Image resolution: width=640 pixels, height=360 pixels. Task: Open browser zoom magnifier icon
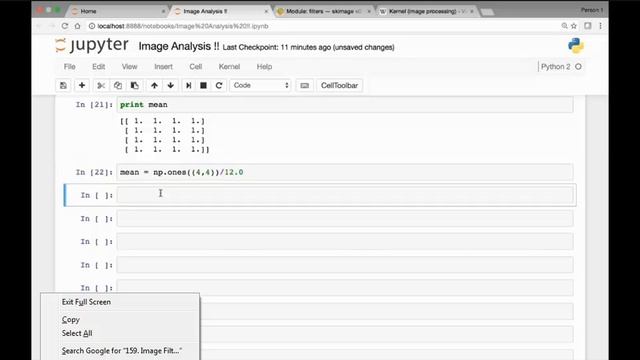tap(564, 26)
